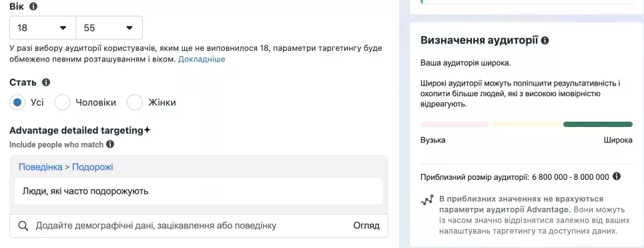Click the 'Advantage detailed targeting' heading
The width and height of the screenshot is (644, 248).
coord(75,130)
